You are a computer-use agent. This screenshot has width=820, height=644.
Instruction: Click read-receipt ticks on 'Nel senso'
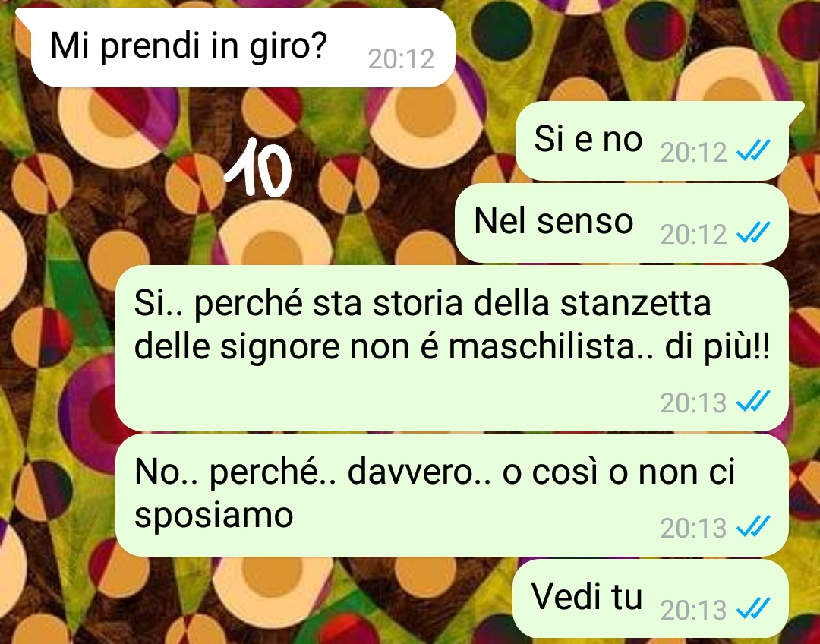coord(753,233)
